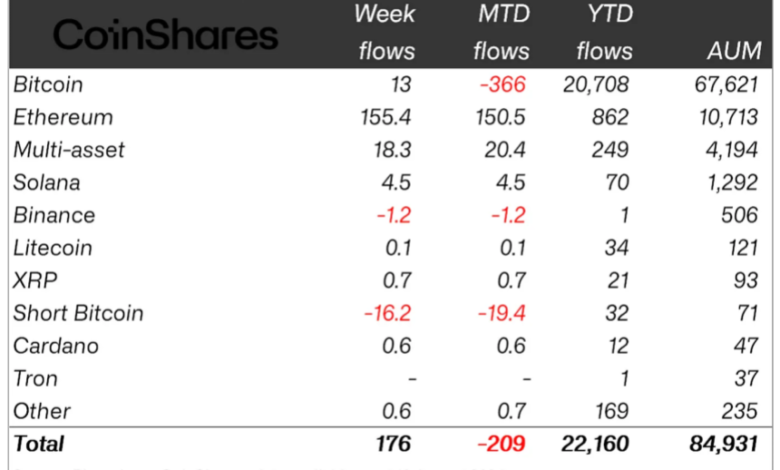Select the Binance row label
The width and height of the screenshot is (780, 470).
[x=54, y=215]
